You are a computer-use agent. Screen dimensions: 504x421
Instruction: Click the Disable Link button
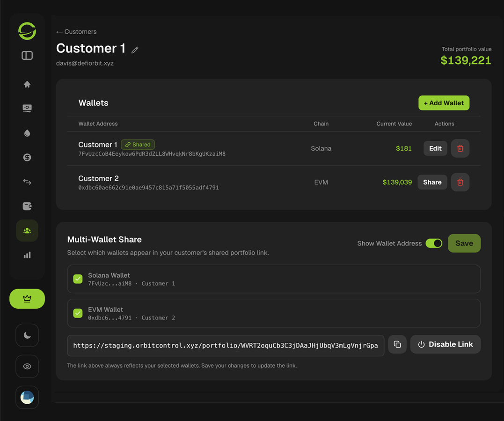[x=446, y=344]
